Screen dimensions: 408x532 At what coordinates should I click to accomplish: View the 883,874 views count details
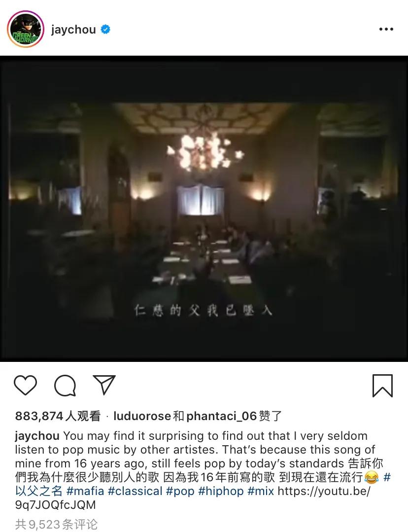pos(58,416)
